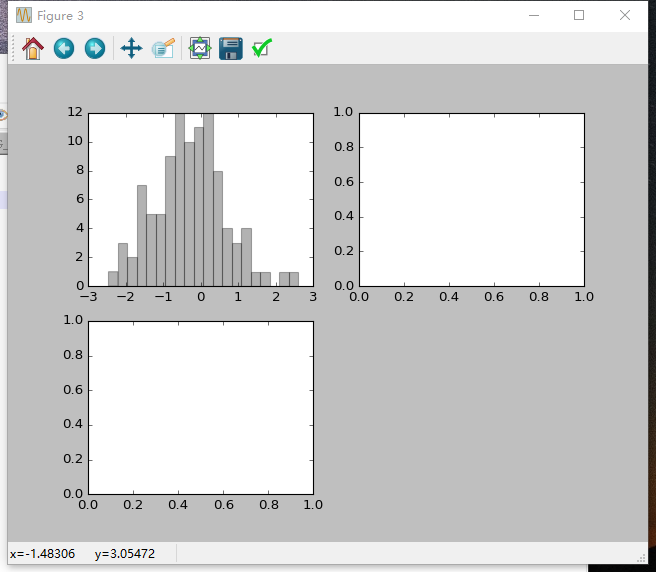
Task: Click the Figure 3 window title
Action: click(60, 16)
